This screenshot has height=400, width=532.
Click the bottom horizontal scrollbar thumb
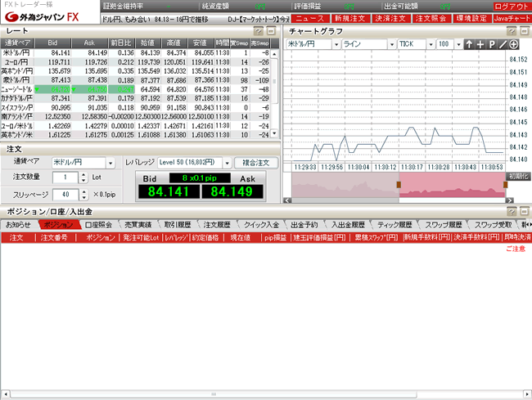coord(213,394)
